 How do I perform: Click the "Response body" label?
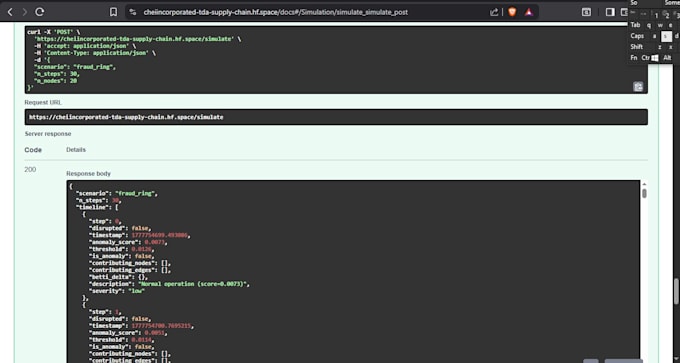tap(88, 173)
